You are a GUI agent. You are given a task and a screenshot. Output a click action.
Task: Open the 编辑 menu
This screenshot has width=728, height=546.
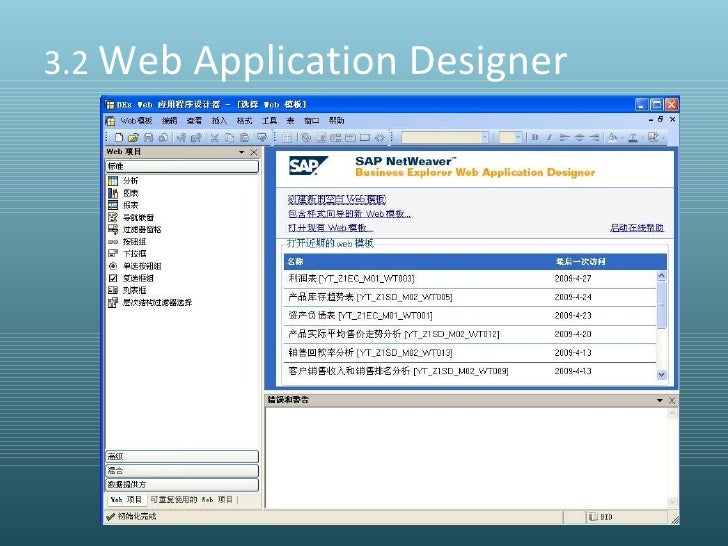click(169, 121)
